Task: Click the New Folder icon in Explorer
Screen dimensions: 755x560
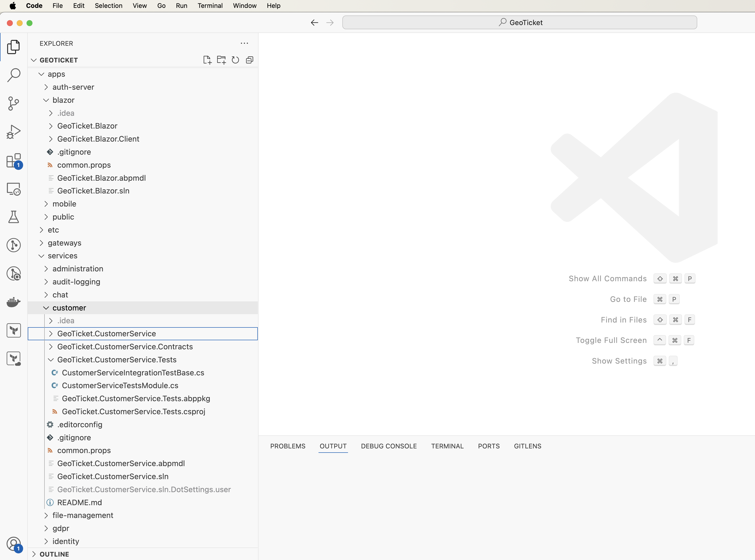Action: [x=221, y=60]
